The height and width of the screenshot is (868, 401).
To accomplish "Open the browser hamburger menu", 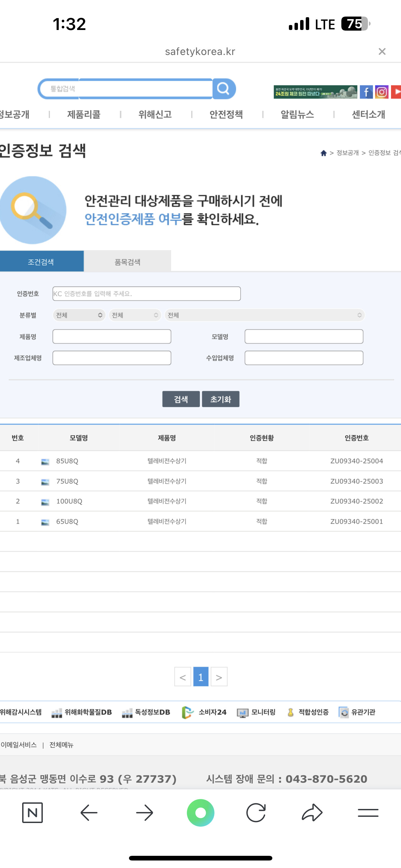I will point(368,813).
